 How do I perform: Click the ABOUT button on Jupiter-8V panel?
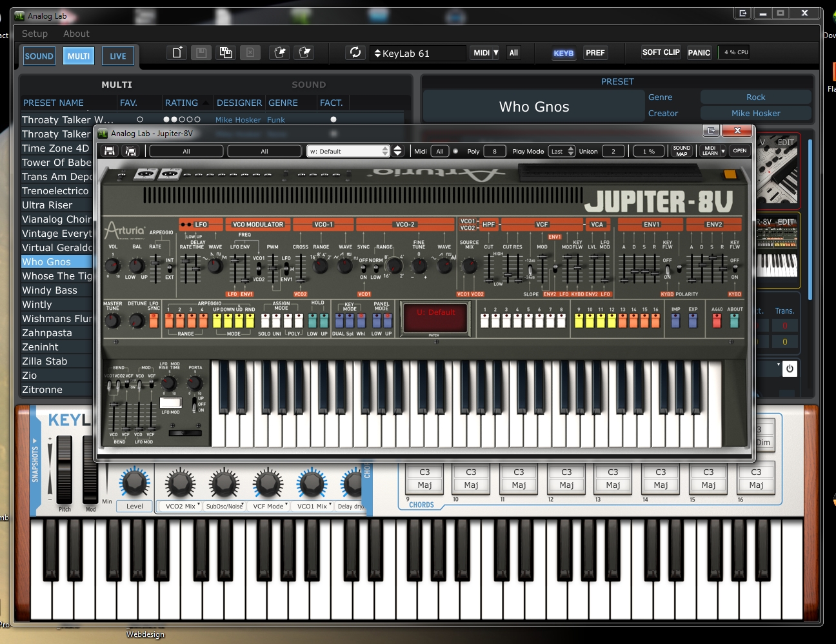click(x=734, y=321)
